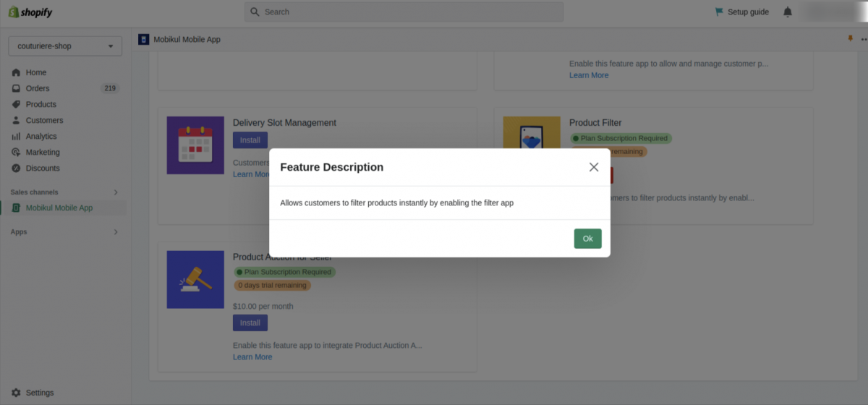Click the Delivery Slot Management calendar thumbnail
The image size is (868, 405).
(x=195, y=145)
